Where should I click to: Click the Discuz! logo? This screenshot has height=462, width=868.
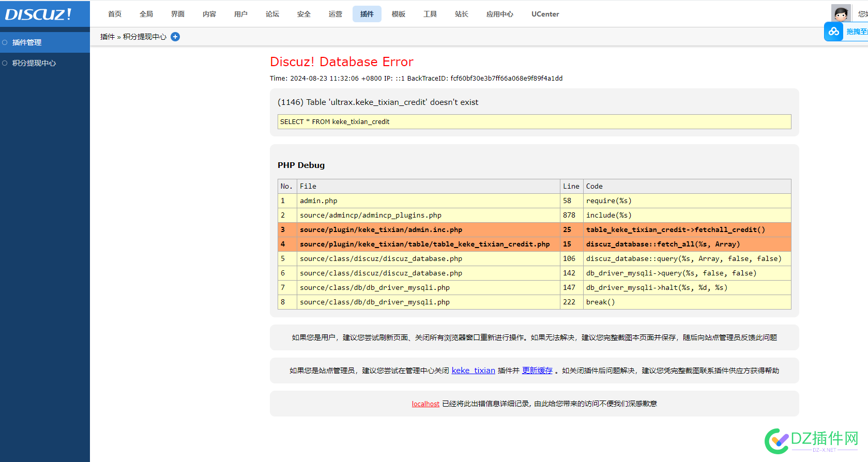38,14
